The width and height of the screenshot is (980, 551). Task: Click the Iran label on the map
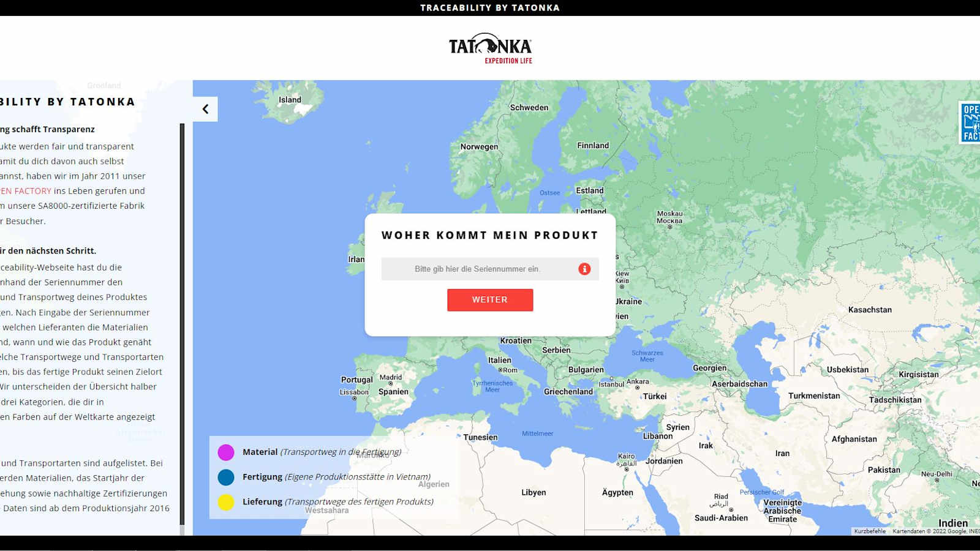782,454
